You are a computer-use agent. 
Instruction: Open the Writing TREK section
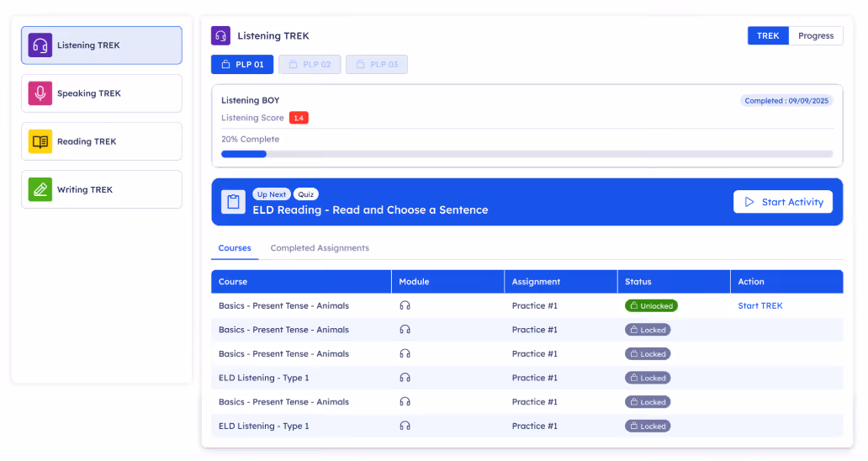[x=102, y=189]
